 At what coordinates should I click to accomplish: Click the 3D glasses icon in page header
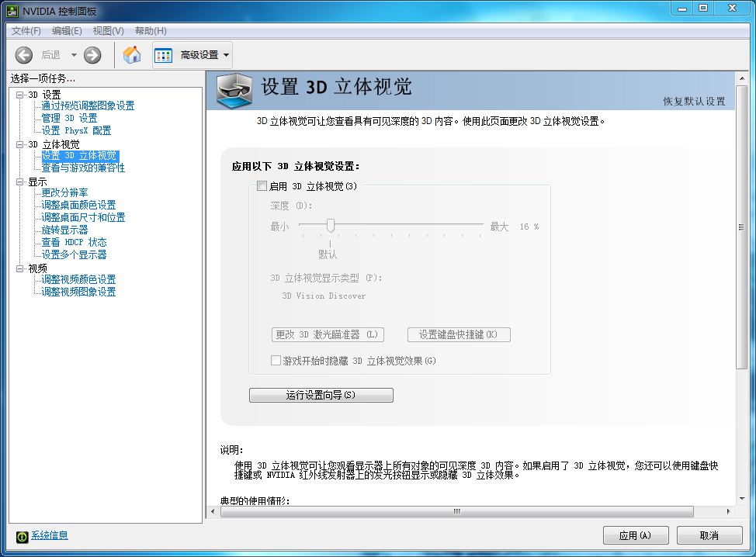coord(233,91)
